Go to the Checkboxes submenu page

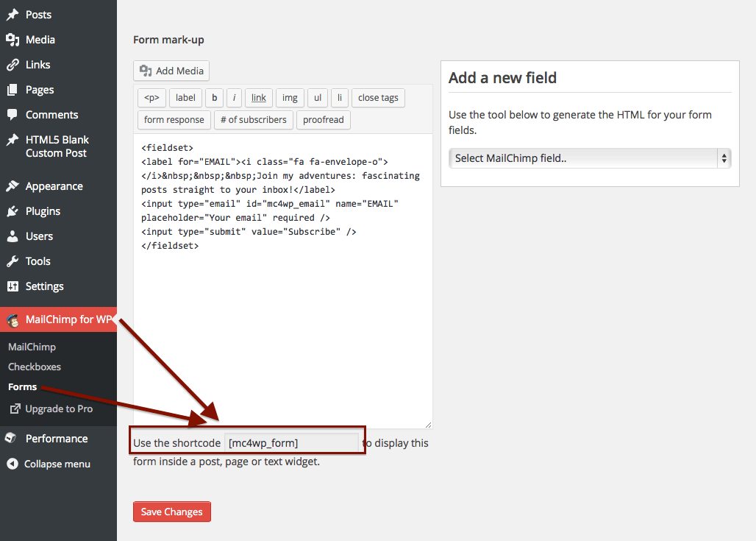(x=35, y=367)
